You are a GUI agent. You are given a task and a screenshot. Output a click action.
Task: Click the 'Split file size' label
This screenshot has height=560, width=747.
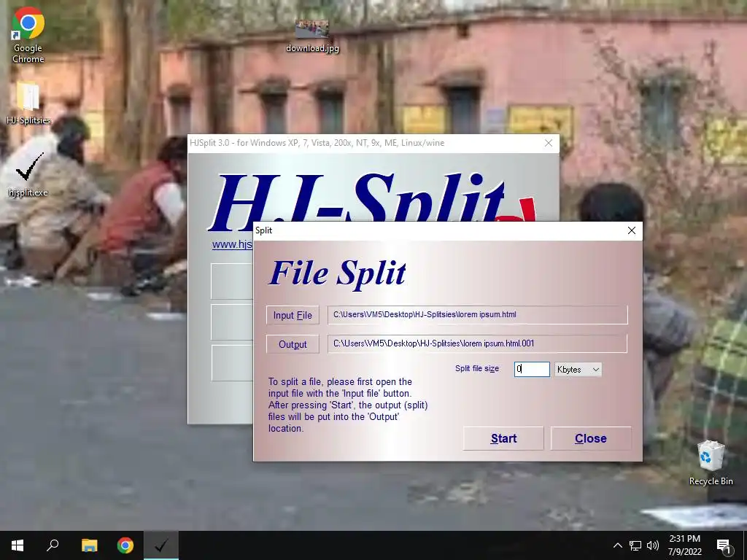[x=477, y=368]
